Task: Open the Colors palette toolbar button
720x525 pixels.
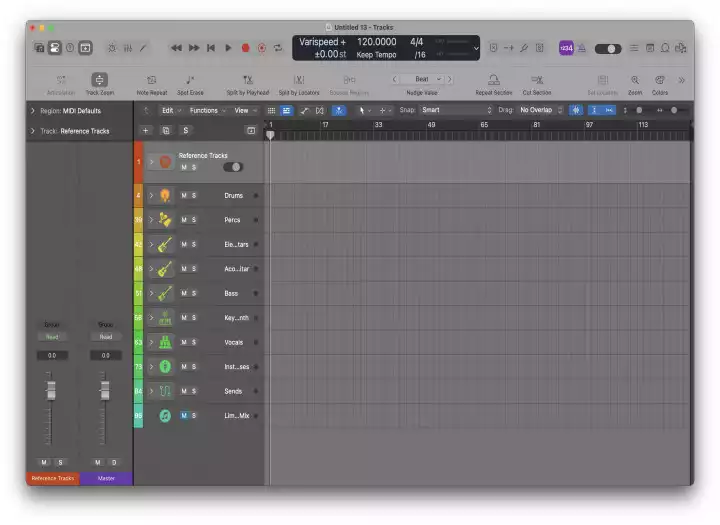Action: tap(660, 85)
